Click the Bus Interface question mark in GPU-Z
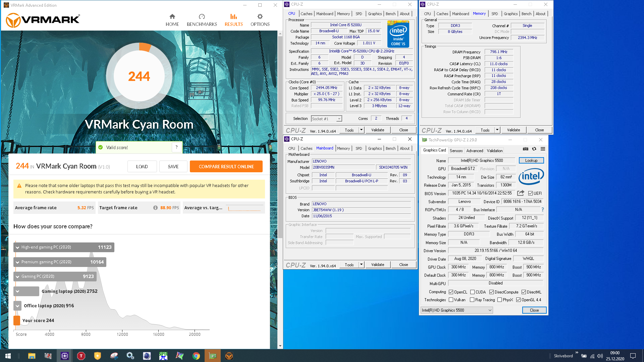The width and height of the screenshot is (644, 362). click(542, 210)
